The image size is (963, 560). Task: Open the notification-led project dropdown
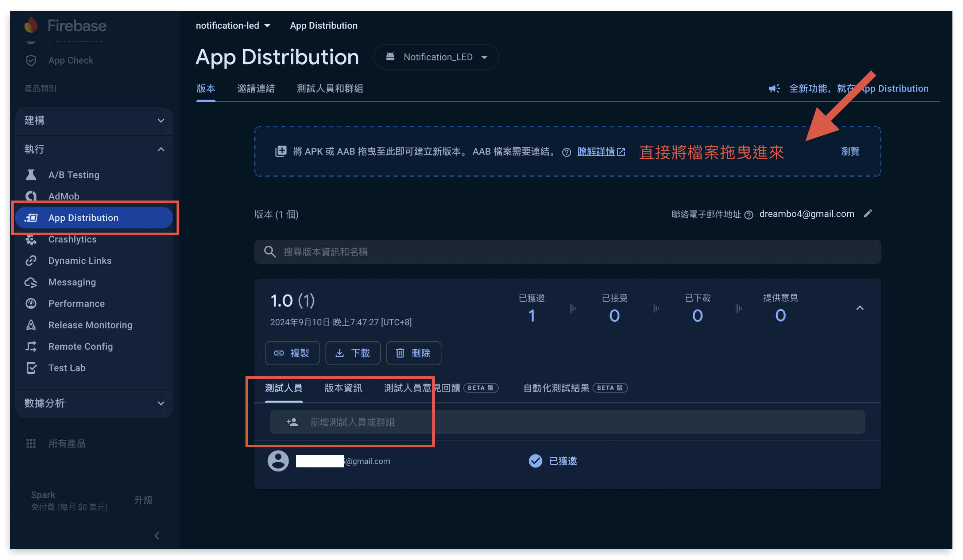(233, 25)
